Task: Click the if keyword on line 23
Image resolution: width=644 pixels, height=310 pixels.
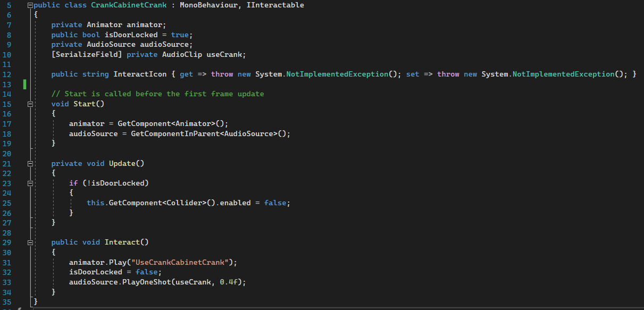Action: [x=73, y=183]
